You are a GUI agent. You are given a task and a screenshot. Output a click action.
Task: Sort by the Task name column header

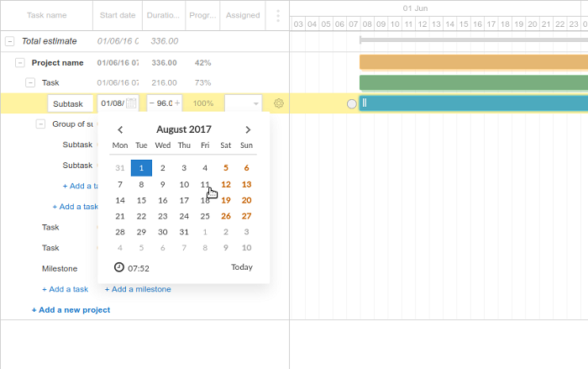point(46,15)
